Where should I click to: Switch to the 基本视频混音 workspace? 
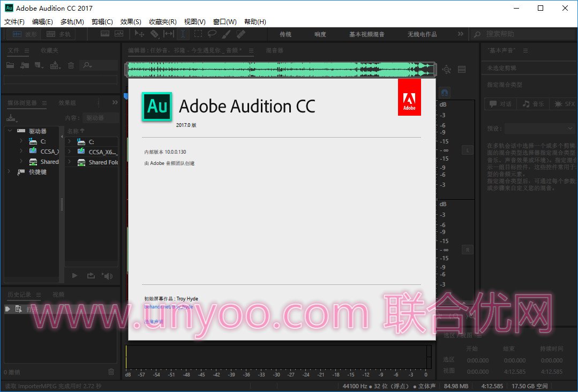367,34
